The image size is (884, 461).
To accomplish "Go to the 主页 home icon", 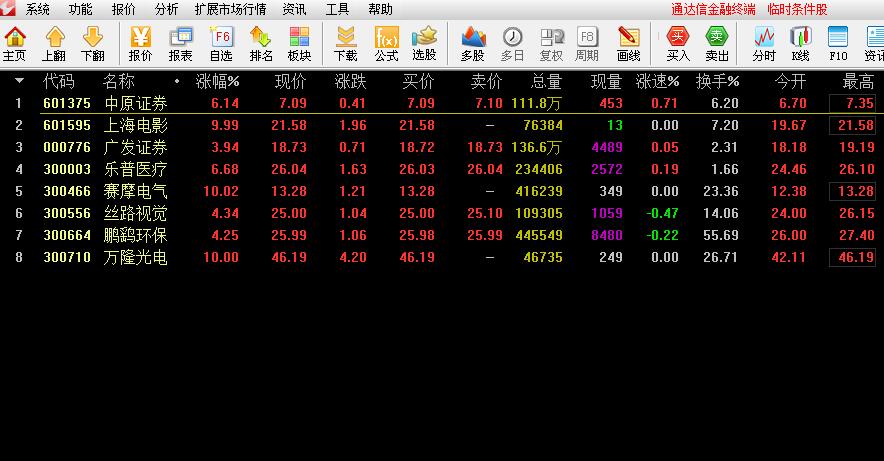I will [15, 44].
